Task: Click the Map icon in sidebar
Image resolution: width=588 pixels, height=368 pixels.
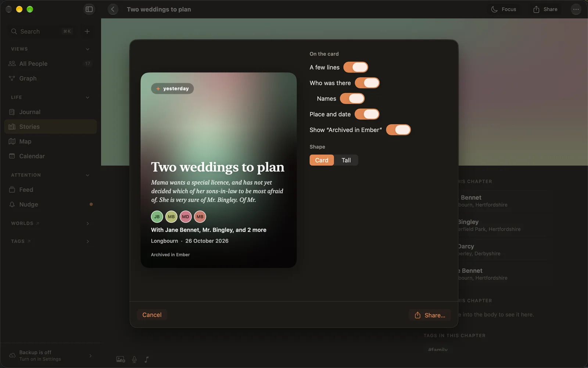Action: pos(12,141)
